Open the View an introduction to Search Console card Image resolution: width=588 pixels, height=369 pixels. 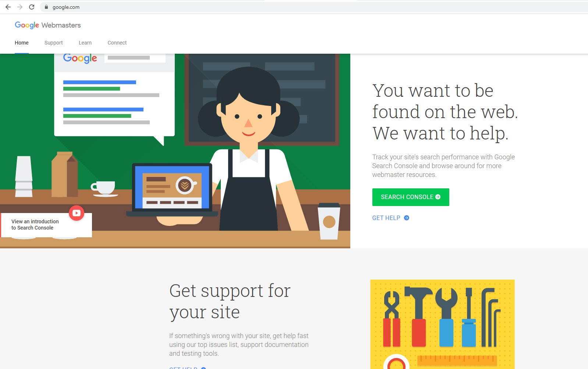point(46,225)
